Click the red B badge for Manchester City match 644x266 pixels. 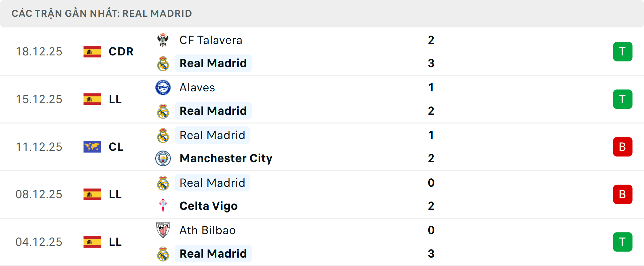[623, 147]
